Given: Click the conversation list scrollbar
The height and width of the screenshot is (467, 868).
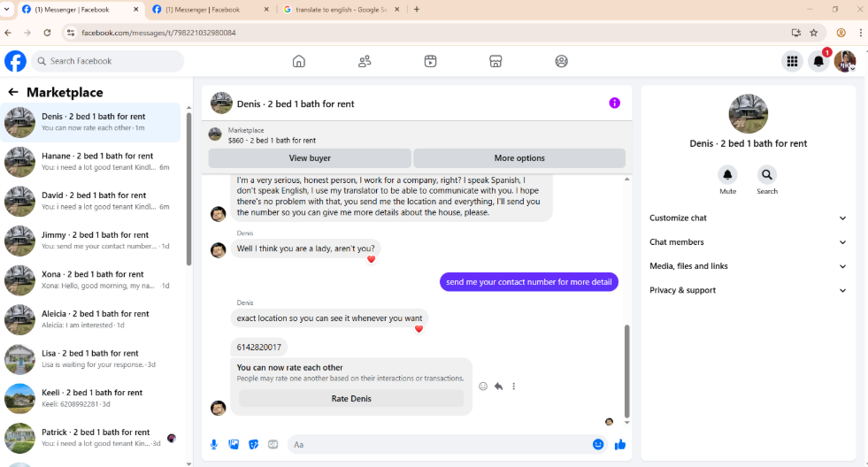Looking at the screenshot, I should (x=188, y=188).
